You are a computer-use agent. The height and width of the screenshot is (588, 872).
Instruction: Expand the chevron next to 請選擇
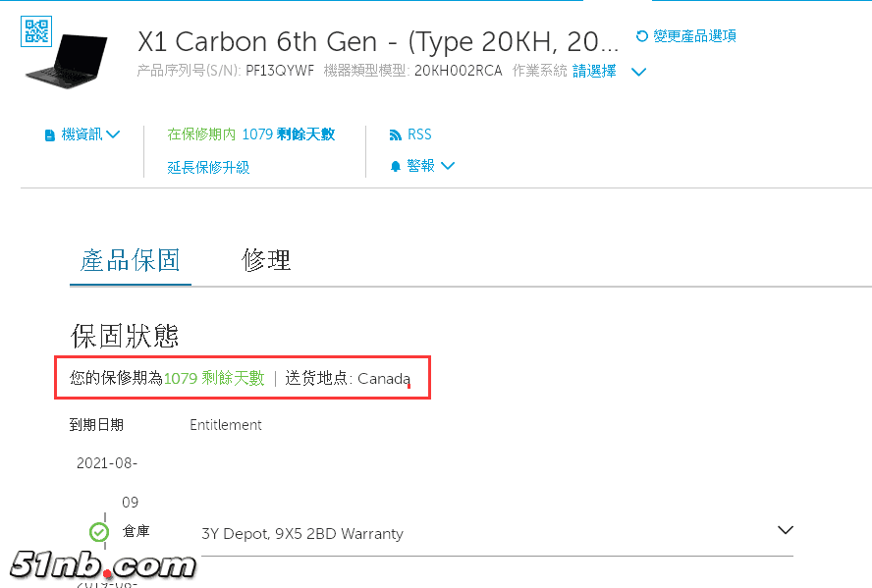click(638, 72)
